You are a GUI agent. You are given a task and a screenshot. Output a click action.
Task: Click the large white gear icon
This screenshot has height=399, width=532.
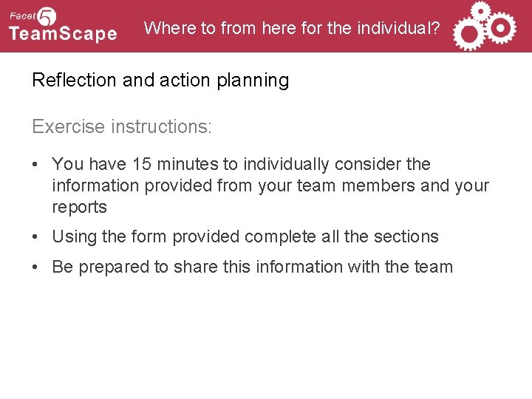467,33
